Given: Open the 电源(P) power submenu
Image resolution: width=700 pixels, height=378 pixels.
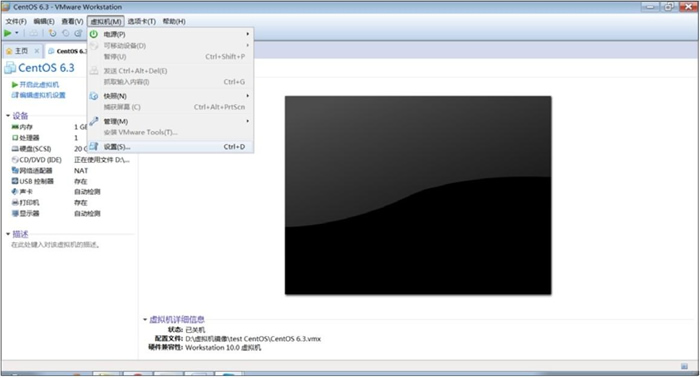Looking at the screenshot, I should click(171, 34).
